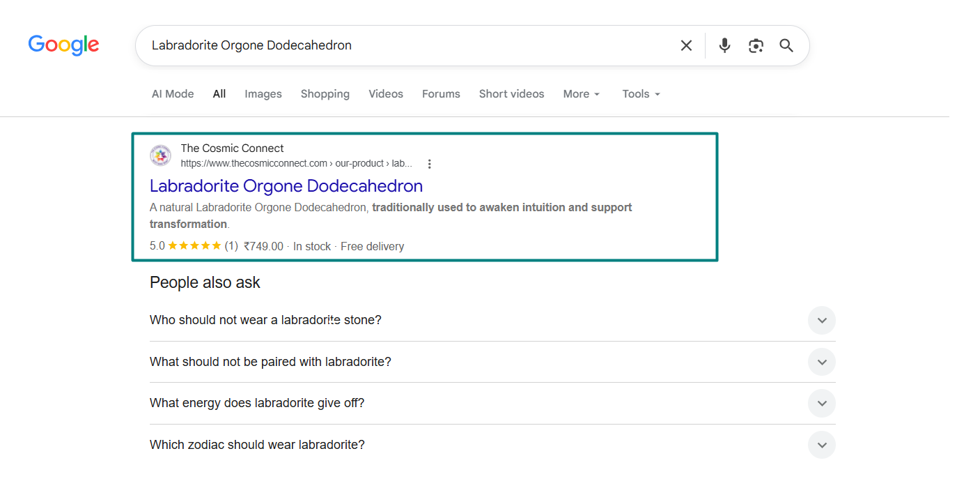980x488 pixels.
Task: Click The Cosmic Connect site name
Action: coord(232,148)
